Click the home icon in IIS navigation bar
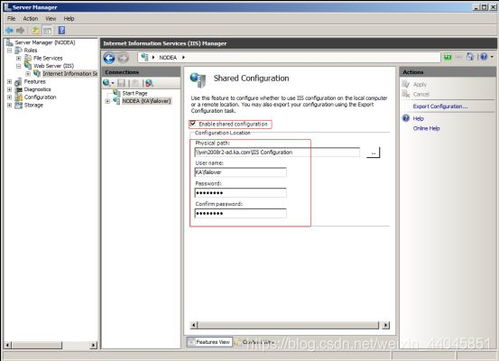Image resolution: width=499 pixels, height=361 pixels. point(470,57)
